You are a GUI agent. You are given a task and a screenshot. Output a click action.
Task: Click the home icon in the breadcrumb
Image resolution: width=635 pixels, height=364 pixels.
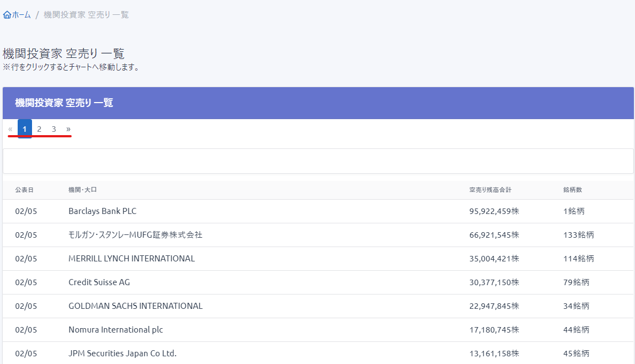7,15
